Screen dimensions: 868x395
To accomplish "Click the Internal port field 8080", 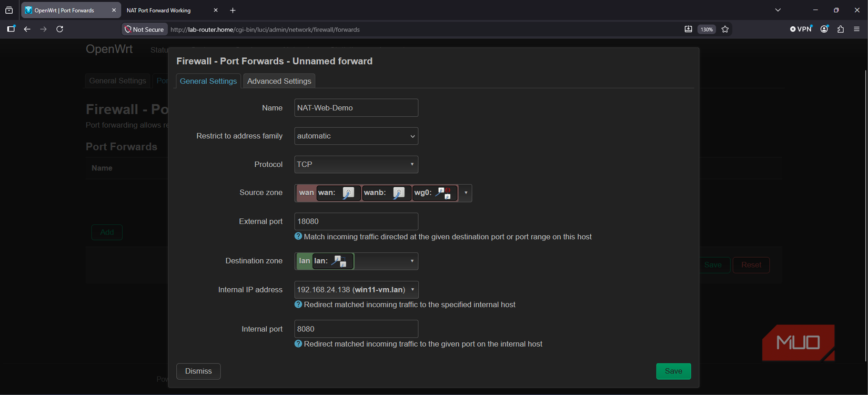I will (x=356, y=329).
